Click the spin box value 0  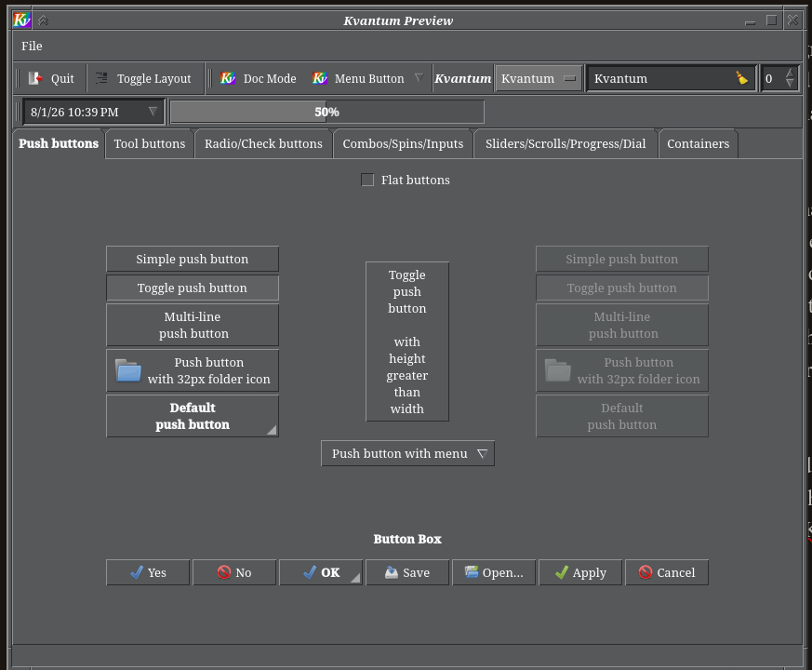click(769, 78)
